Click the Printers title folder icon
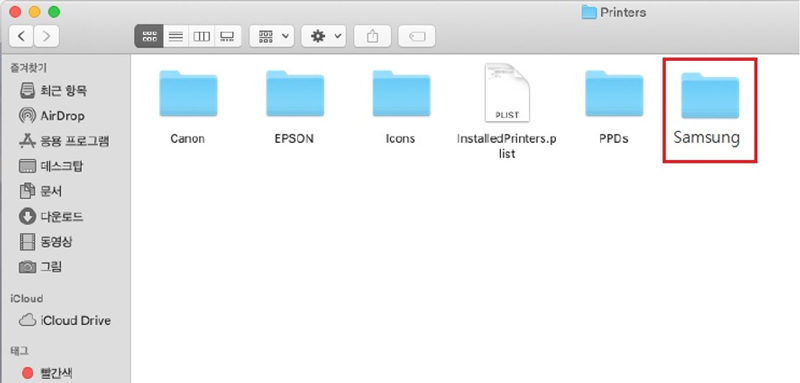The width and height of the screenshot is (800, 383). click(x=589, y=12)
